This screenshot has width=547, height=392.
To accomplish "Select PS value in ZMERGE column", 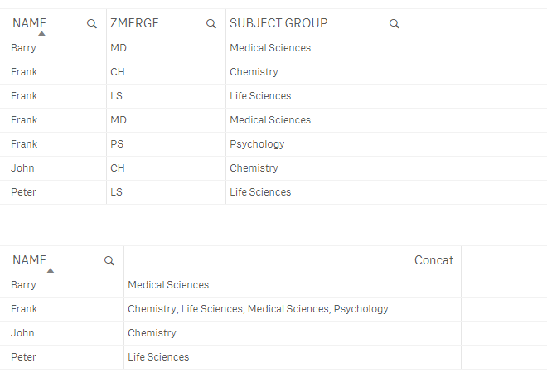I will tap(118, 144).
